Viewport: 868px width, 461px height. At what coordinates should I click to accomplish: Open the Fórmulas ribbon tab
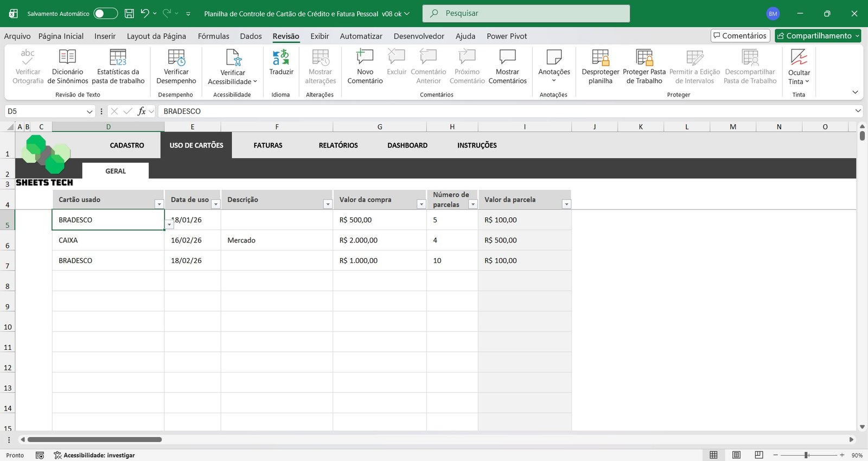click(213, 36)
